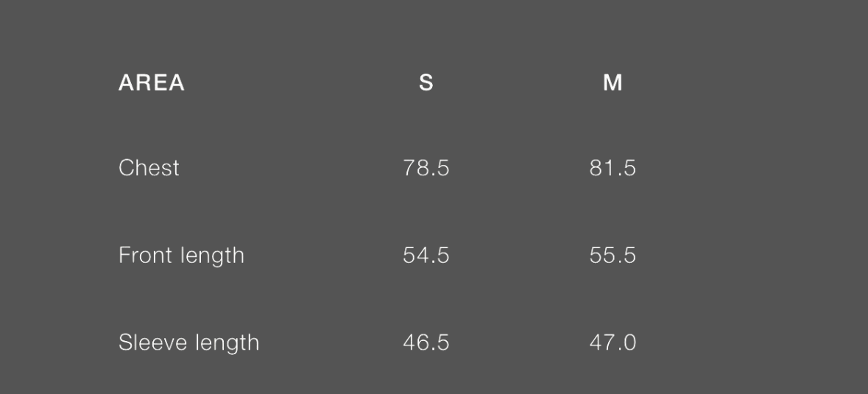Select the 78.5 chest value
Viewport: 868px width, 394px height.
[x=426, y=168]
